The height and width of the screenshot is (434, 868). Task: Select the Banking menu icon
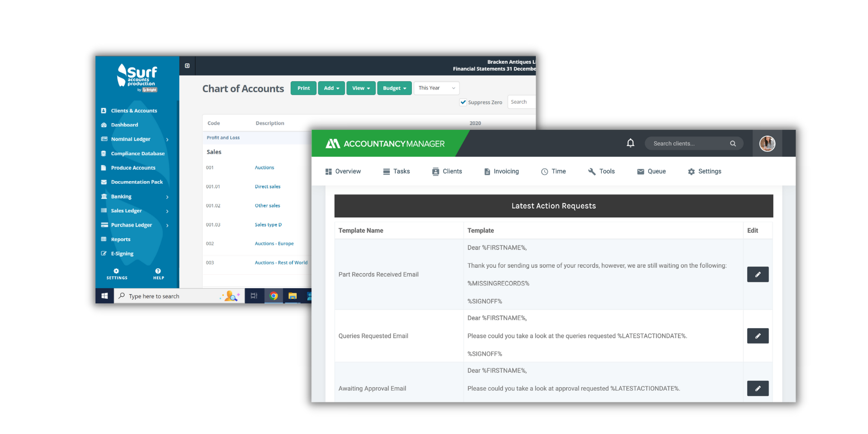[x=104, y=196]
